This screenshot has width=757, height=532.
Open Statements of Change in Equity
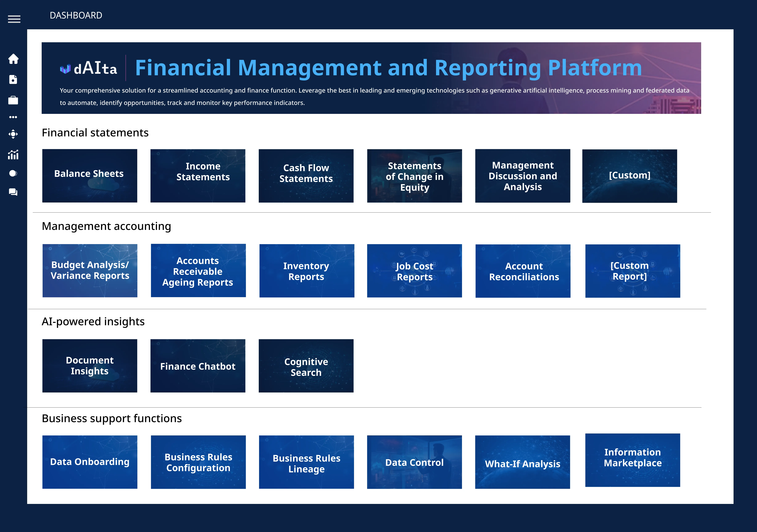coord(414,176)
